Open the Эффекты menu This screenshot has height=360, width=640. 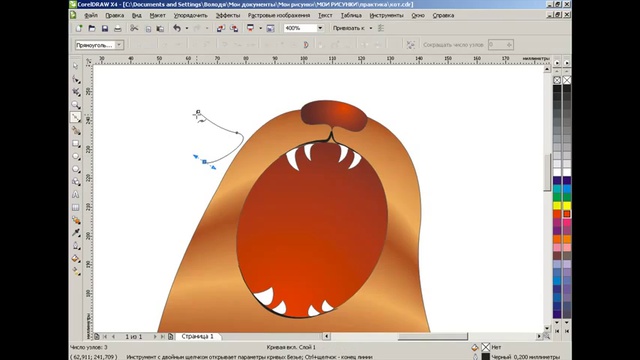pyautogui.click(x=228, y=15)
